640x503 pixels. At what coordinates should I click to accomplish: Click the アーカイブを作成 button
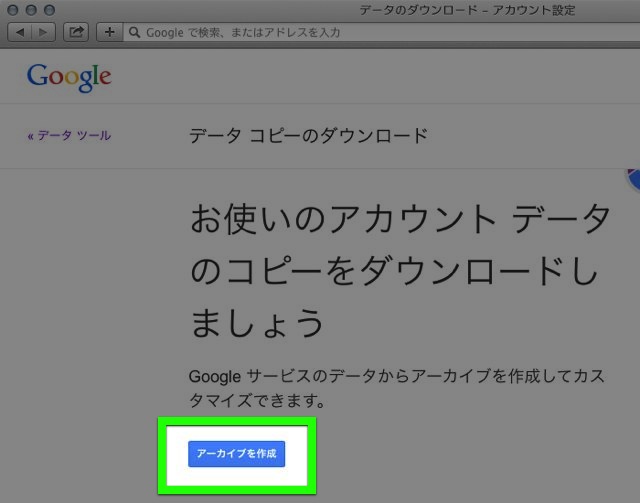[236, 454]
